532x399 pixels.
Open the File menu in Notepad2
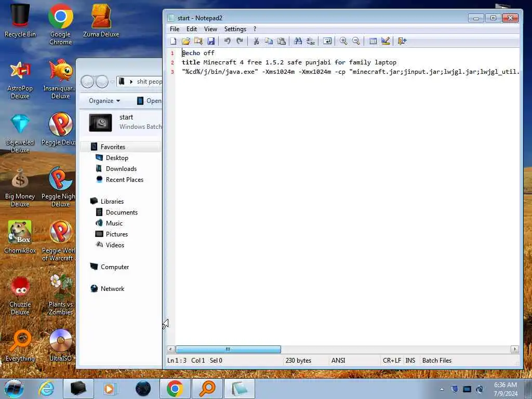[x=175, y=29]
